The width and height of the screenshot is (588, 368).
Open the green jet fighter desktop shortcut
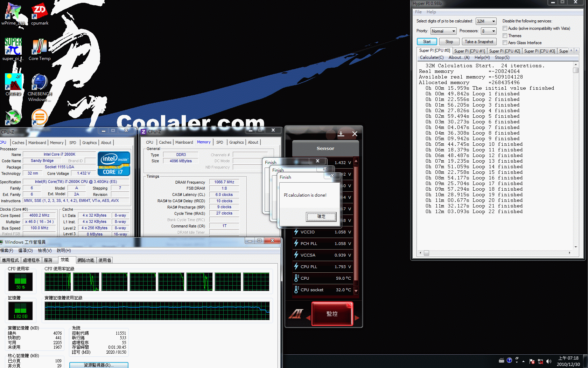click(x=13, y=117)
